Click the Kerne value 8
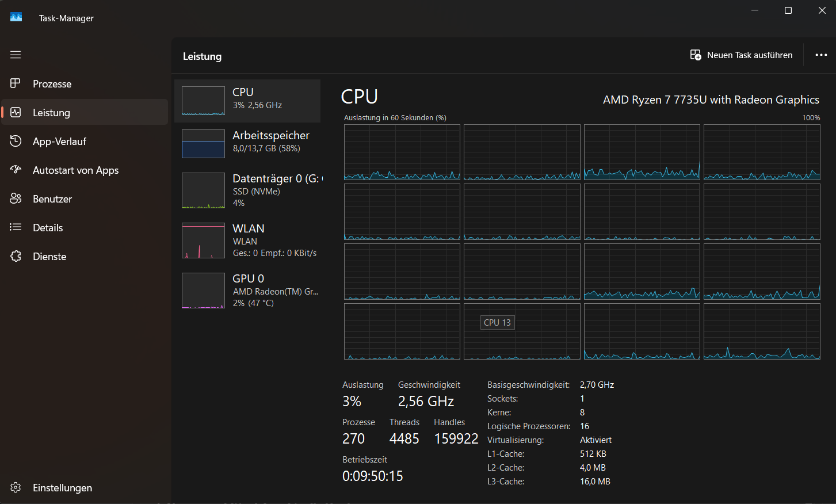 click(x=582, y=413)
